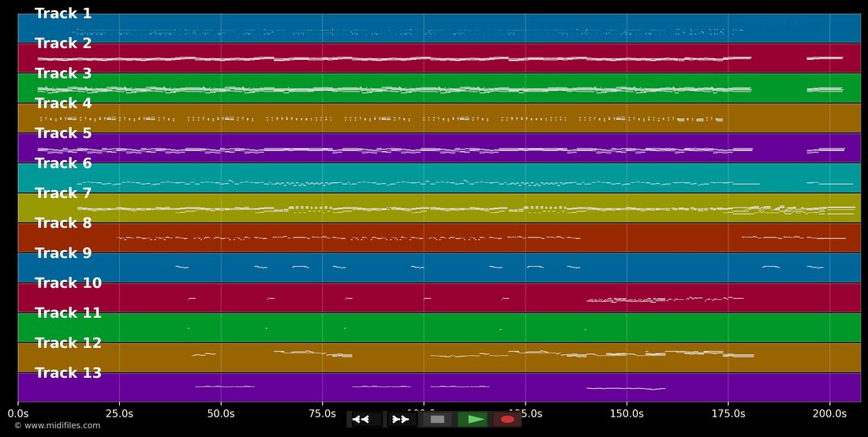Click the 0.0s time axis label
The image size is (868, 437).
coord(17,413)
